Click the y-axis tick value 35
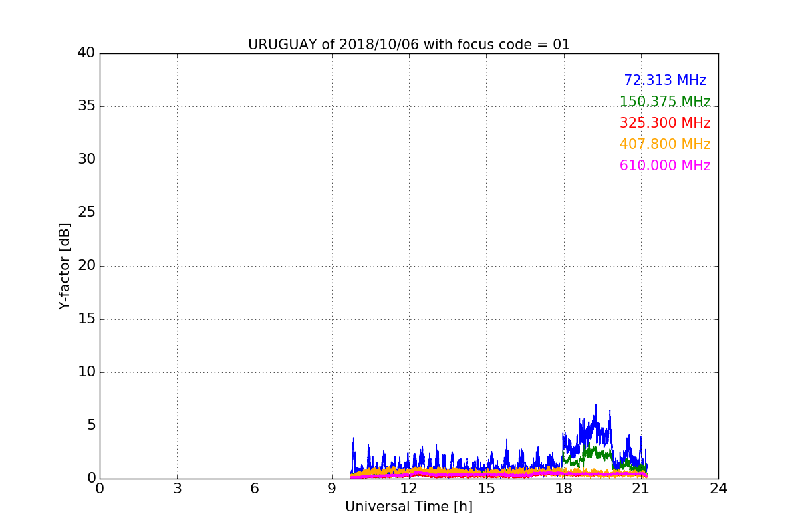 (86, 106)
